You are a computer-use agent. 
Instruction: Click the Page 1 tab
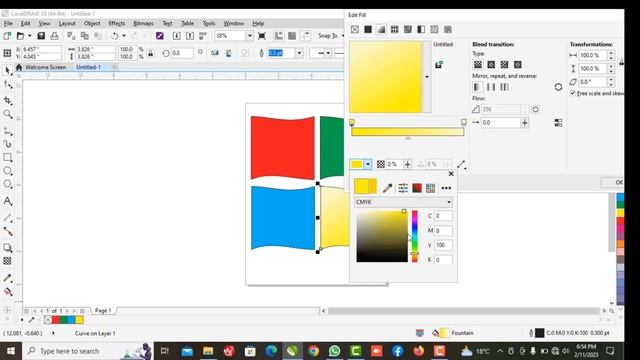(x=103, y=311)
